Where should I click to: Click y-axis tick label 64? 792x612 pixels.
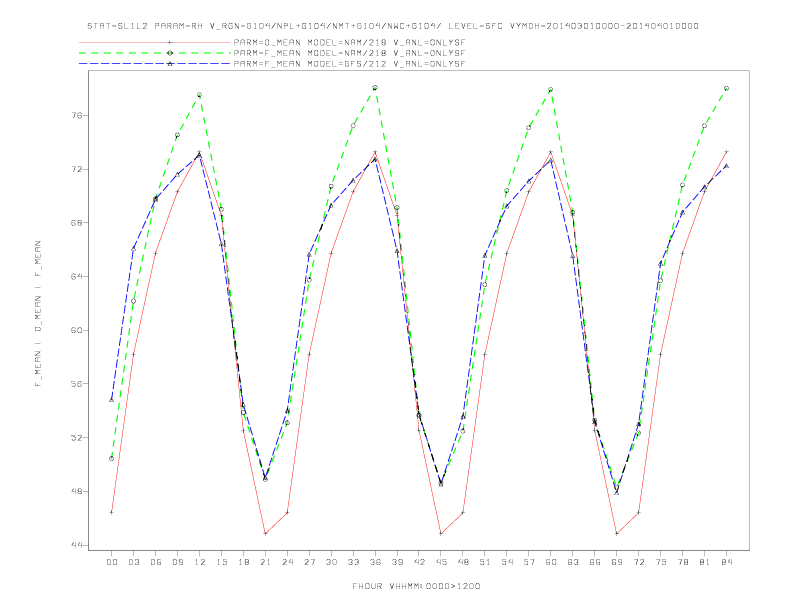76,277
